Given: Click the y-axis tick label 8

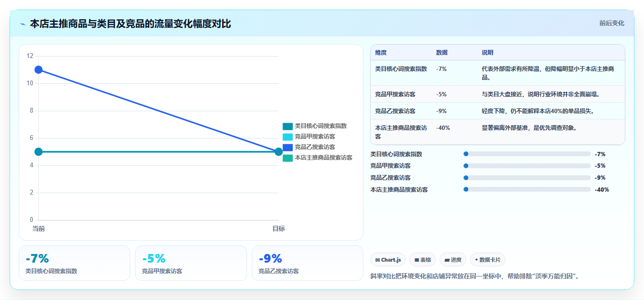Looking at the screenshot, I should (32, 111).
